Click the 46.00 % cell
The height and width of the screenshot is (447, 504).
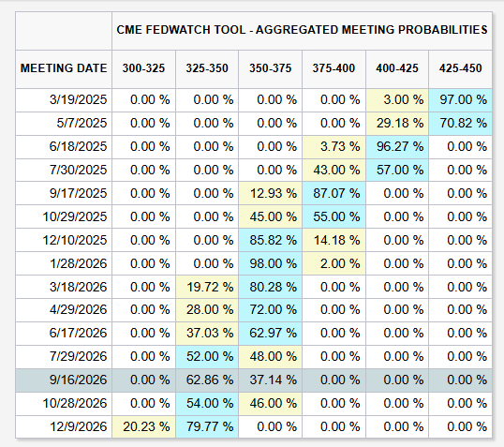[x=271, y=404]
